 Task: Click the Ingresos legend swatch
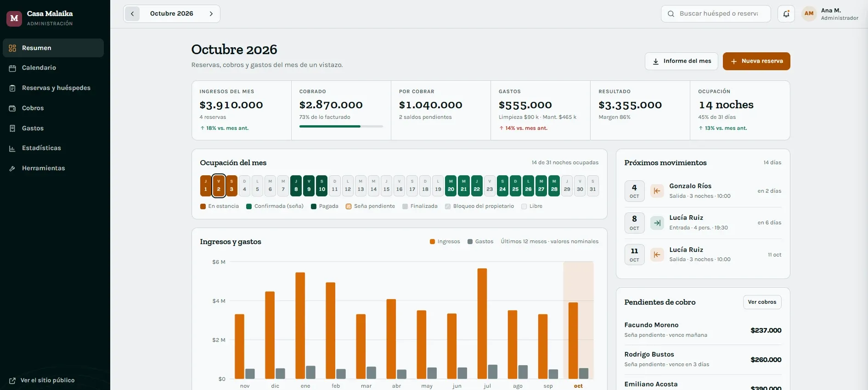point(432,242)
